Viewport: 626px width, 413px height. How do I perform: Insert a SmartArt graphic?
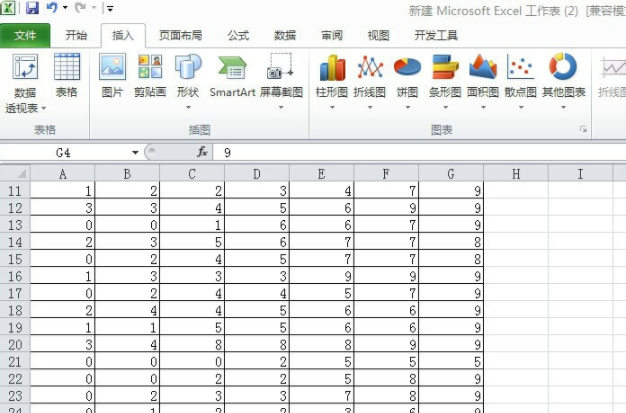pos(232,76)
